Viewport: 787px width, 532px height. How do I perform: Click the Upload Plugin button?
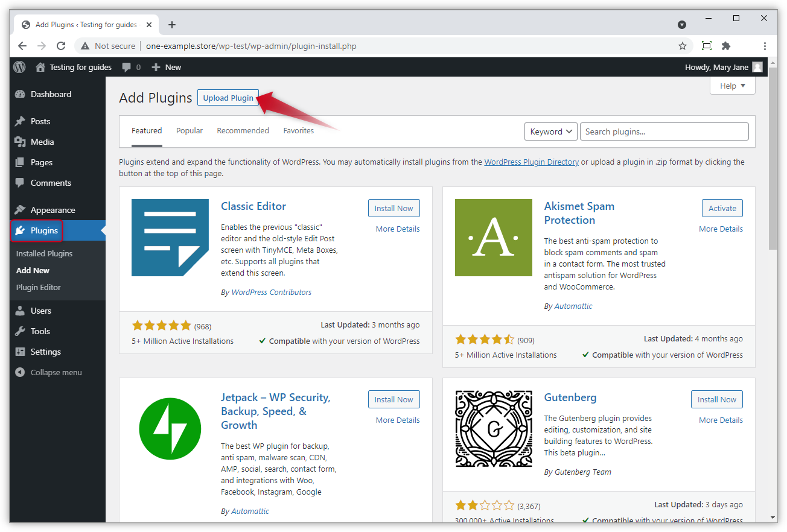[228, 97]
